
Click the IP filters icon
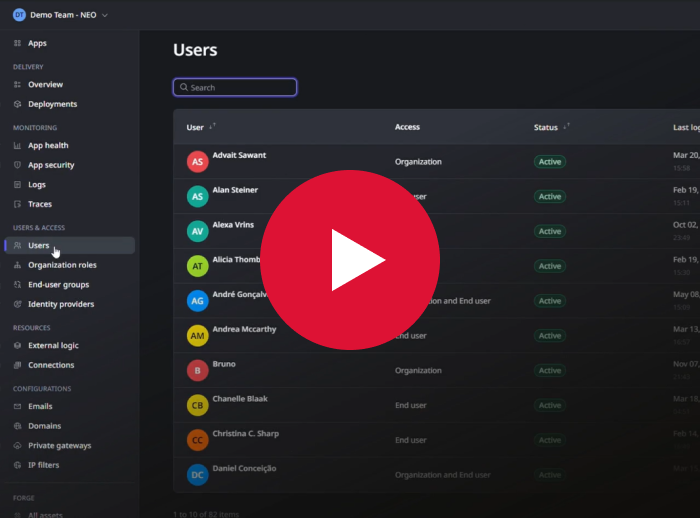pyautogui.click(x=17, y=465)
